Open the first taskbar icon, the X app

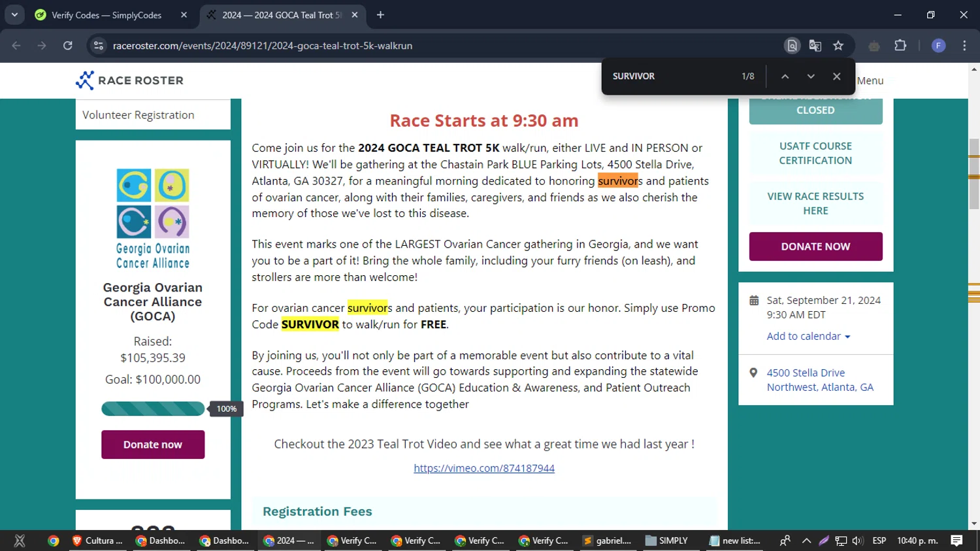20,541
